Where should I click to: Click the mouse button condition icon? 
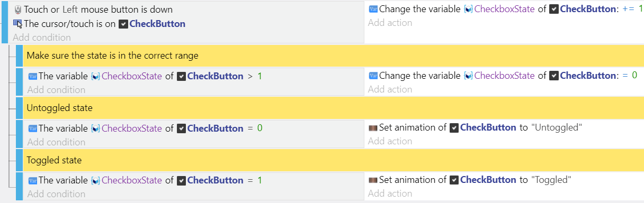pyautogui.click(x=17, y=10)
